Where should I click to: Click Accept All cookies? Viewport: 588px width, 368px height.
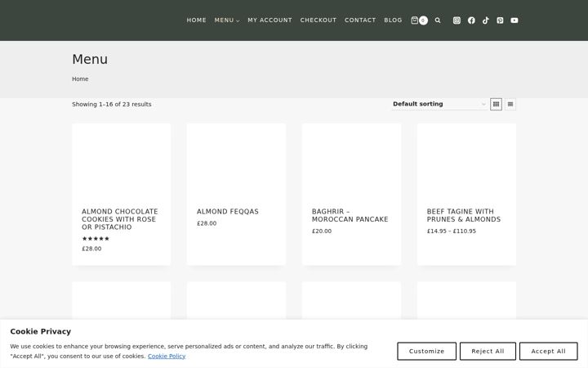coord(548,351)
